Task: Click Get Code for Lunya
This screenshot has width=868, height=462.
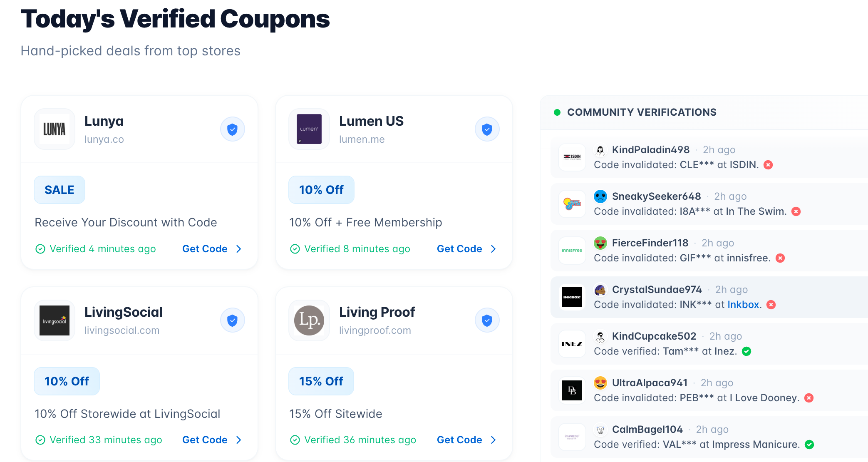Action: tap(211, 249)
